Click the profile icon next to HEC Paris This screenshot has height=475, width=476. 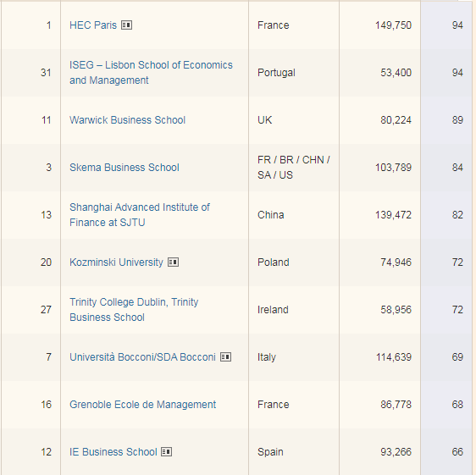126,25
